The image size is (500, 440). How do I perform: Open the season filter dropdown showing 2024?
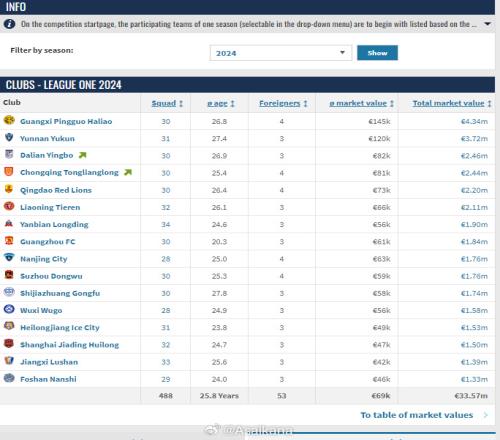tap(281, 53)
